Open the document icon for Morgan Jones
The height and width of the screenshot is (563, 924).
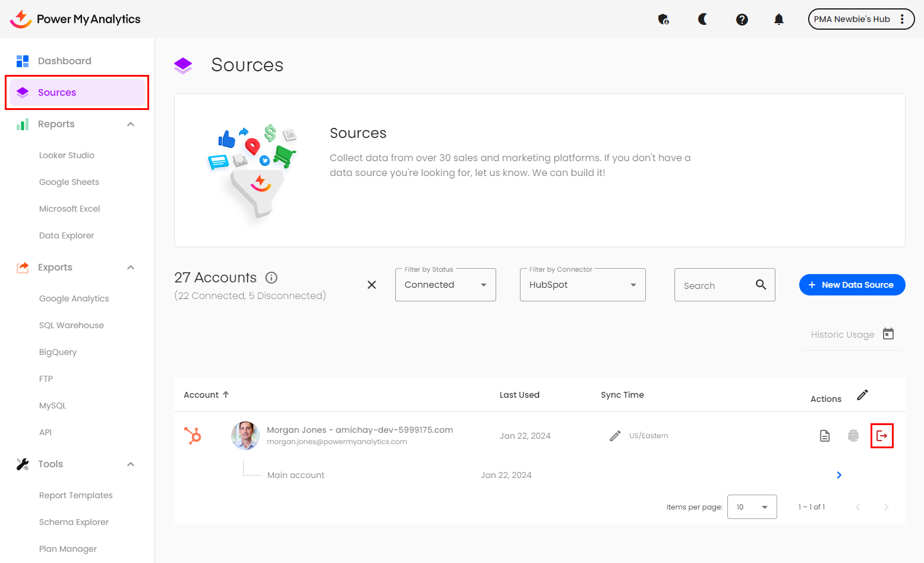click(x=825, y=436)
